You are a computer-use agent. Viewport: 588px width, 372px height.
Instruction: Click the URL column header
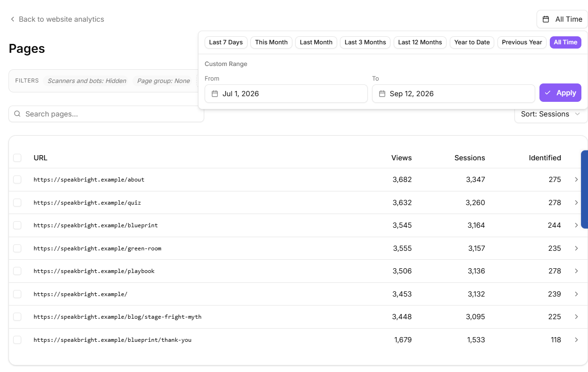click(41, 158)
